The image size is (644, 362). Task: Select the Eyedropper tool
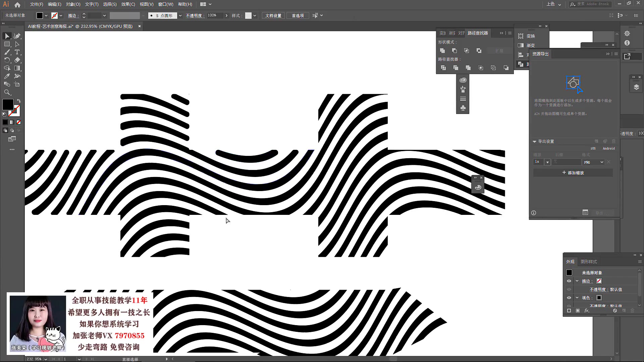pyautogui.click(x=7, y=76)
